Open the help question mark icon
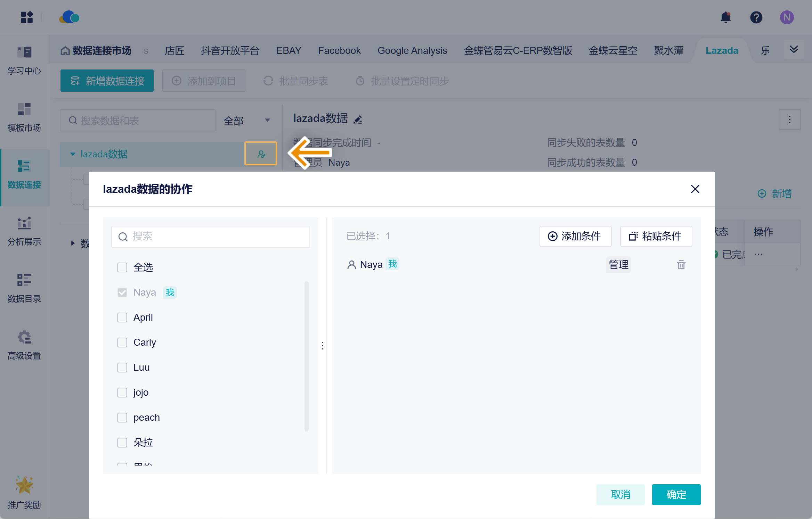Image resolution: width=812 pixels, height=519 pixels. (x=756, y=17)
